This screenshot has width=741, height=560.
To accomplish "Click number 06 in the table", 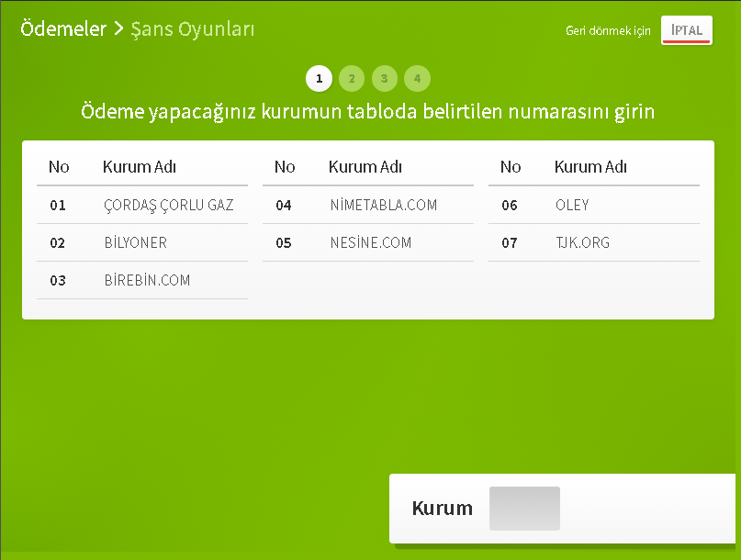I will (x=510, y=205).
